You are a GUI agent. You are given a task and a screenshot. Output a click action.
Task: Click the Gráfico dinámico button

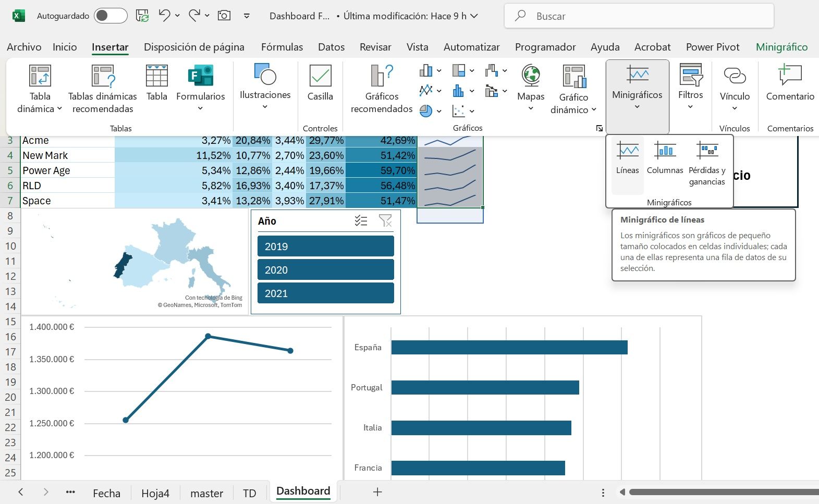point(573,89)
